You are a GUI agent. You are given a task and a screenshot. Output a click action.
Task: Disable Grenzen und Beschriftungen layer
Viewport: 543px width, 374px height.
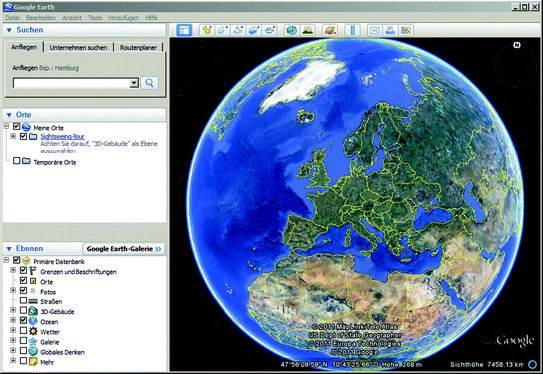[x=23, y=270]
